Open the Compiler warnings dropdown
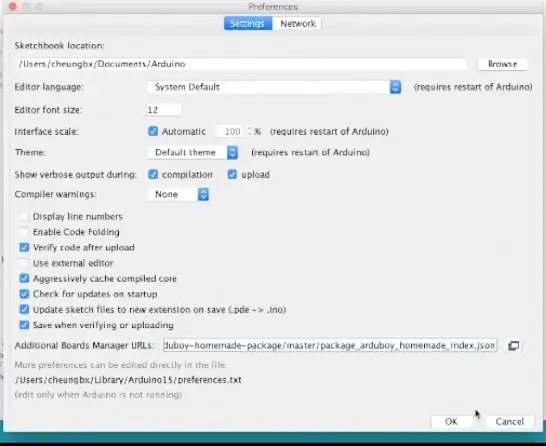Viewport: 546px width, 446px height. click(x=178, y=194)
